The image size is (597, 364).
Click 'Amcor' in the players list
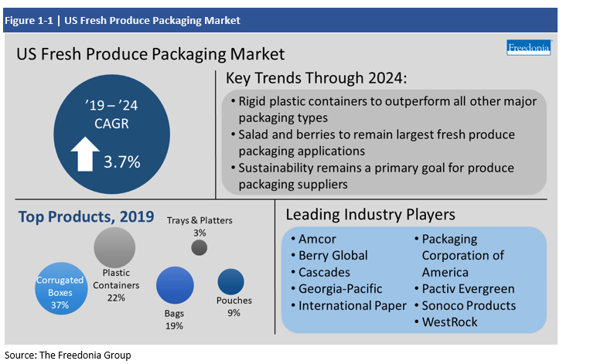(x=317, y=239)
